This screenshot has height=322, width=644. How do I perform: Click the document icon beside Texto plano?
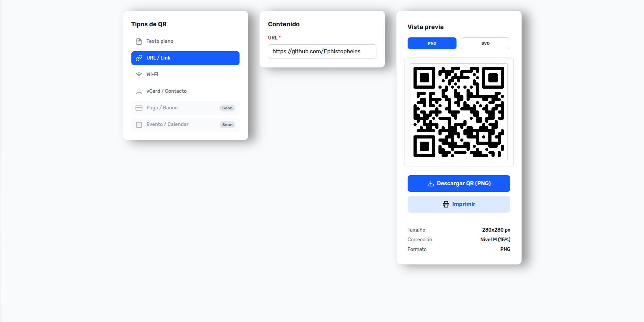point(139,42)
